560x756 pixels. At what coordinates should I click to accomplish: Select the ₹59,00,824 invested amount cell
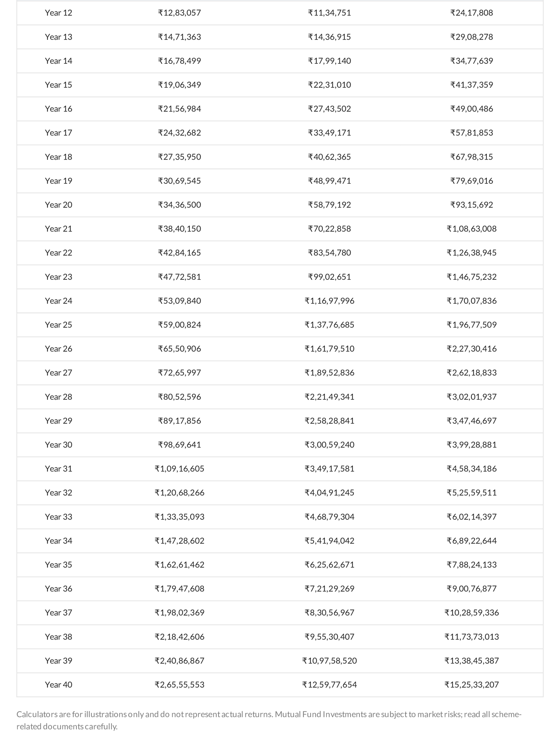coord(179,325)
